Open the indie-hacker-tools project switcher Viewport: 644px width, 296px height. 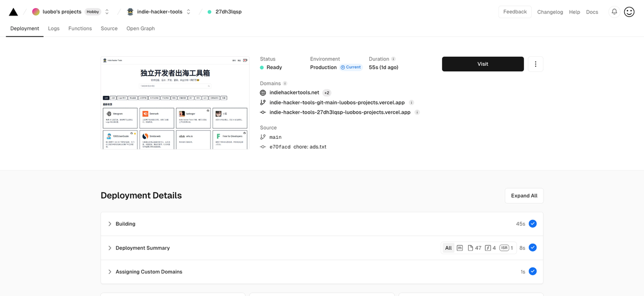click(188, 12)
